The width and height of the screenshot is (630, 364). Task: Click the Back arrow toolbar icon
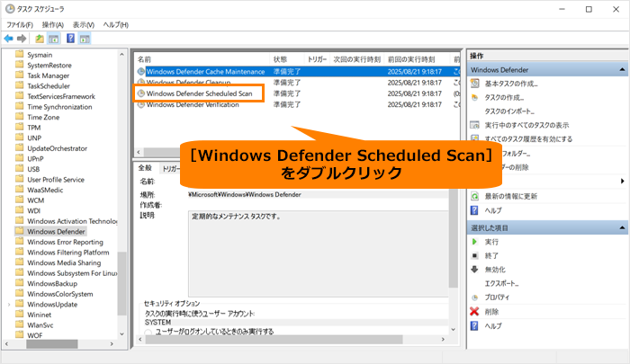click(x=8, y=39)
